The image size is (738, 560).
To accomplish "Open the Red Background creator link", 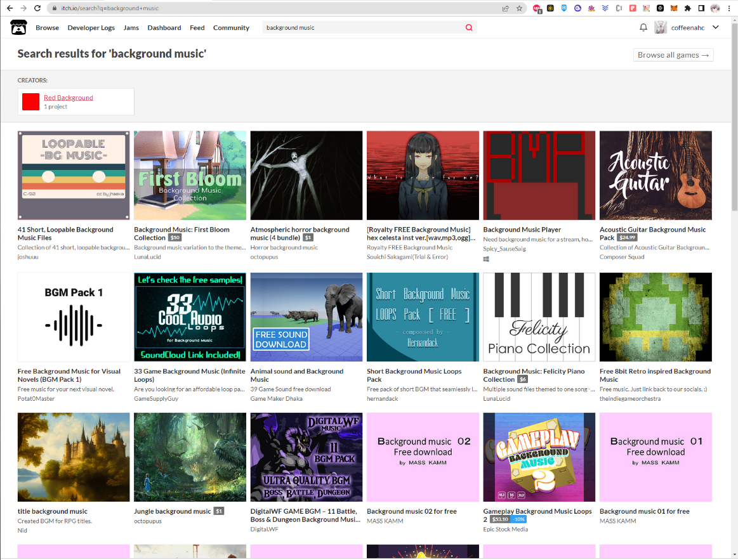I will (x=69, y=98).
